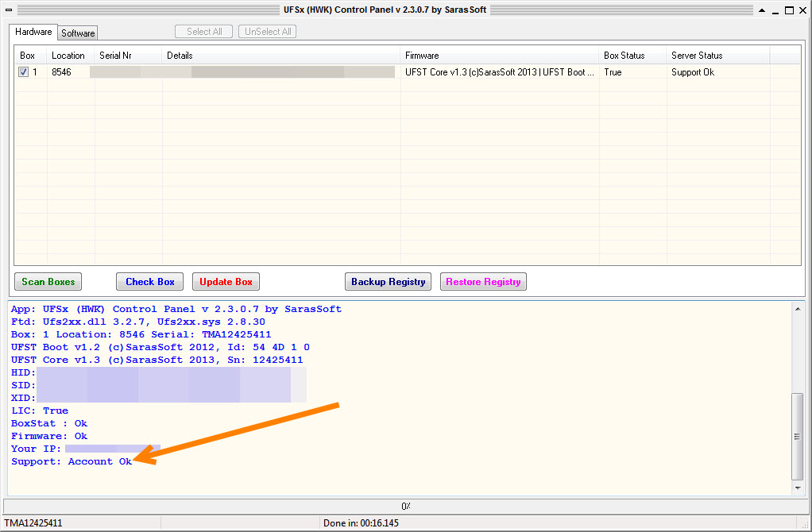Close the UFSx Control Panel window
This screenshot has width=812, height=532.
tap(802, 10)
